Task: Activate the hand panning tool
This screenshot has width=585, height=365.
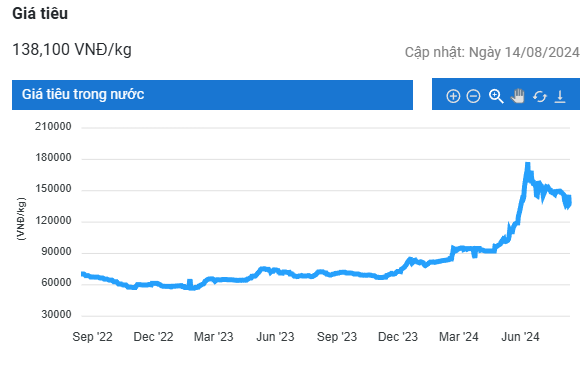Action: click(x=518, y=96)
